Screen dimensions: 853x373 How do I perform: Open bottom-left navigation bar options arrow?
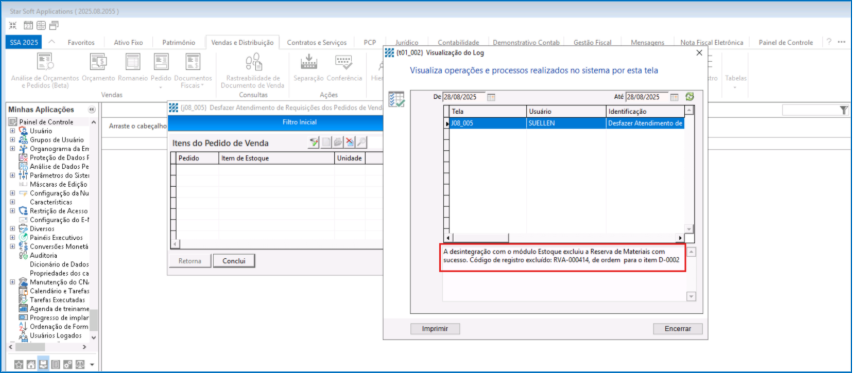pos(92,364)
